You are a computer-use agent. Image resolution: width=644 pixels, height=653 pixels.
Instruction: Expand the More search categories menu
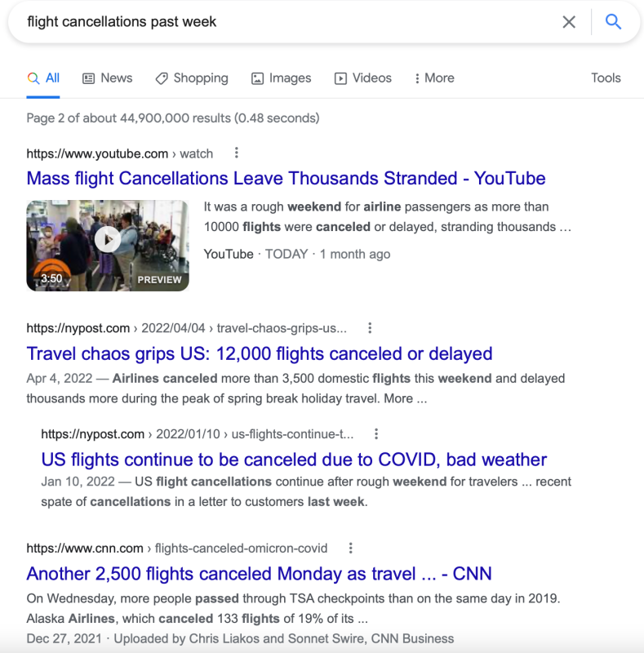tap(434, 78)
